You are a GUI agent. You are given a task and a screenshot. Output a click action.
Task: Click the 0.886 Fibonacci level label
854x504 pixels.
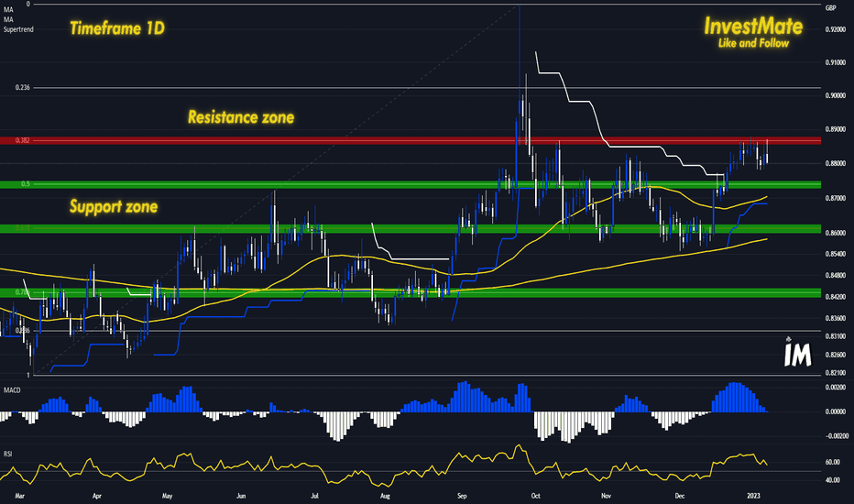point(22,331)
